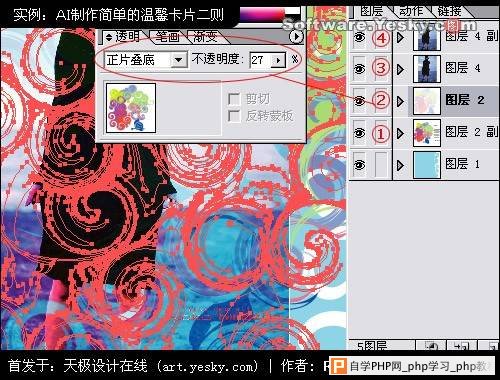This screenshot has height=380, width=500.
Task: Select the 图层 2 副 layer thumbnail
Action: point(427,133)
